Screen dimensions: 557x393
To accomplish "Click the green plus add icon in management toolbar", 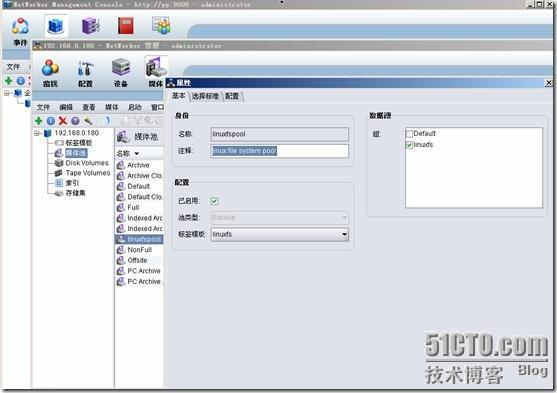I will pos(39,121).
